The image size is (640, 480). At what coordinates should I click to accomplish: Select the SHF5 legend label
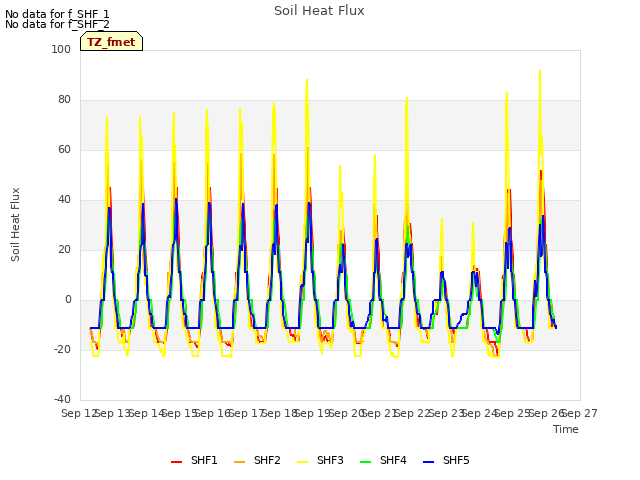click(x=456, y=460)
